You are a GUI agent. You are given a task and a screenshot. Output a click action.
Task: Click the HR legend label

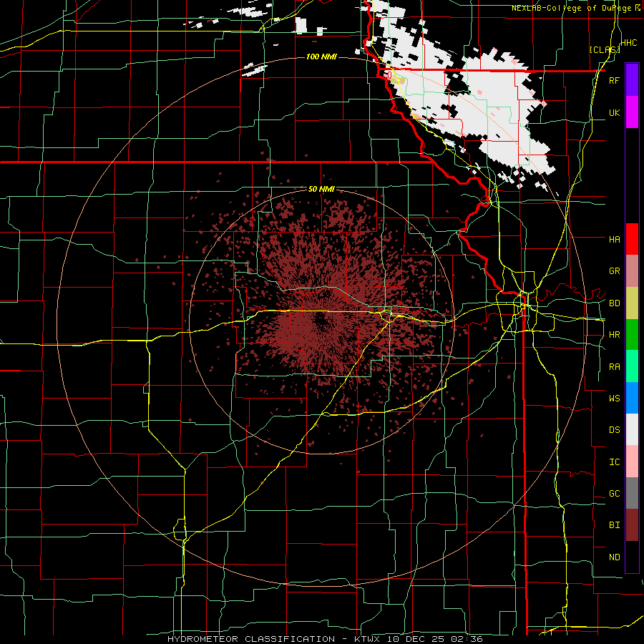pyautogui.click(x=614, y=335)
